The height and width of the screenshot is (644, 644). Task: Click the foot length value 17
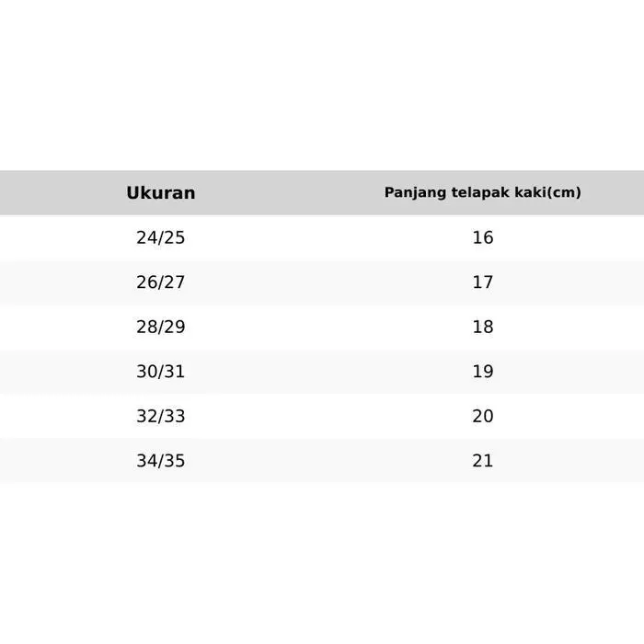tap(483, 282)
